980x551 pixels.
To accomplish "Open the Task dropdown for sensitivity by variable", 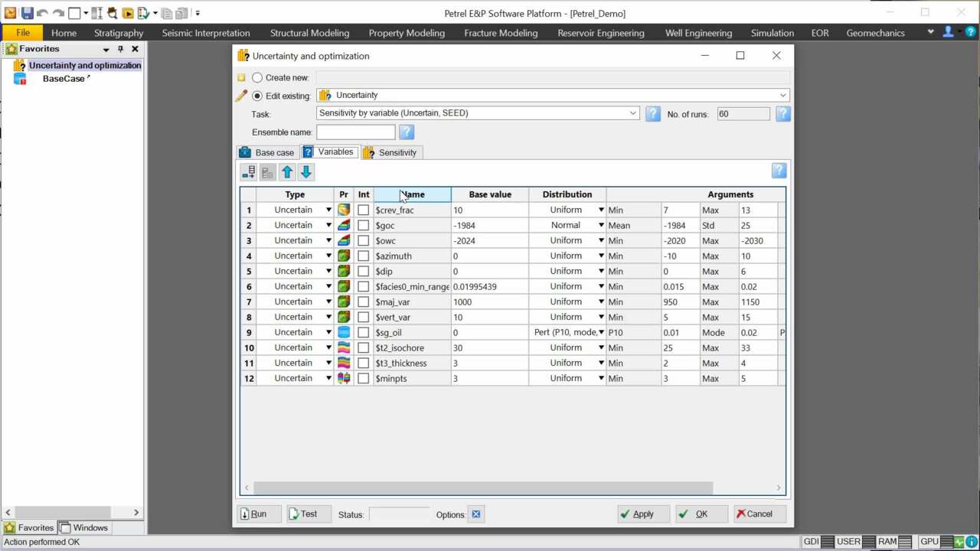I will point(633,113).
